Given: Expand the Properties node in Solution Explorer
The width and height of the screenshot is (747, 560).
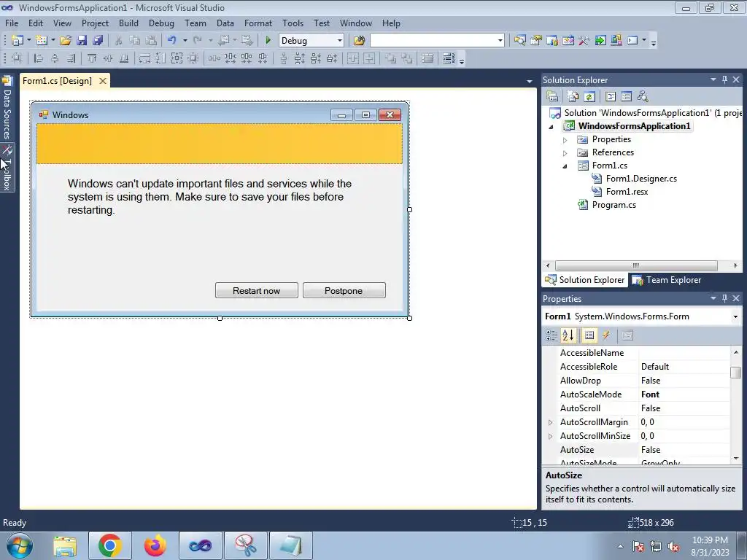Looking at the screenshot, I should point(565,140).
